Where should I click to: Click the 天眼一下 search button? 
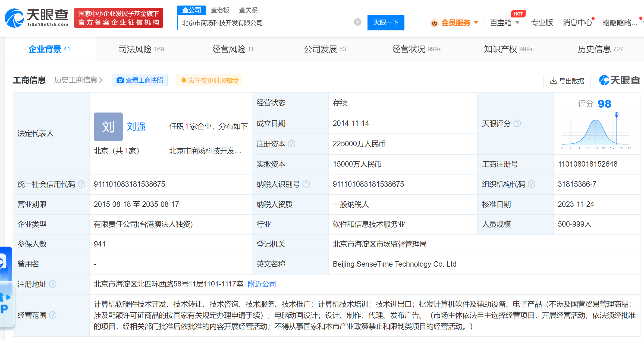(386, 23)
